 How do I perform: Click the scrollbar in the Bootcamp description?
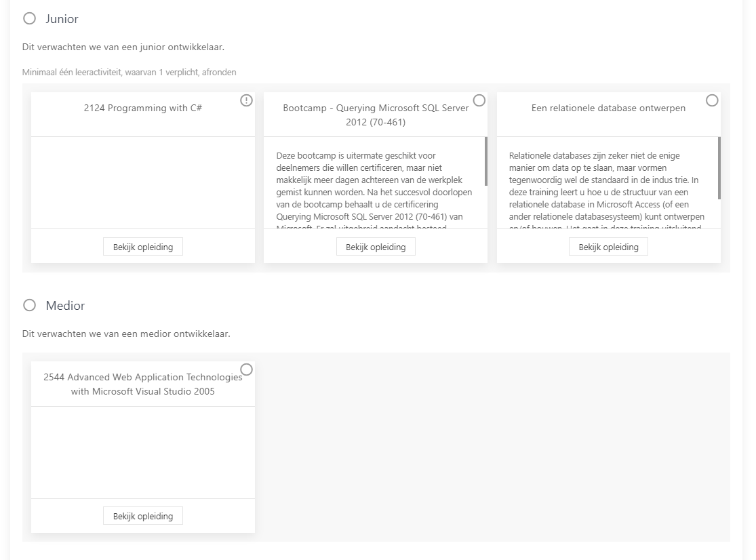[x=485, y=161]
